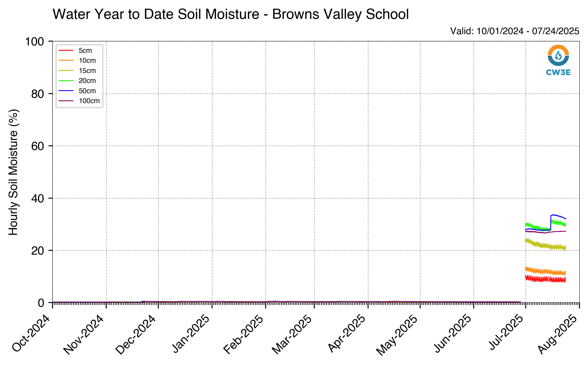This screenshot has height=366, width=588.
Task: Click the green 20cm legend swatch
Action: coord(66,81)
